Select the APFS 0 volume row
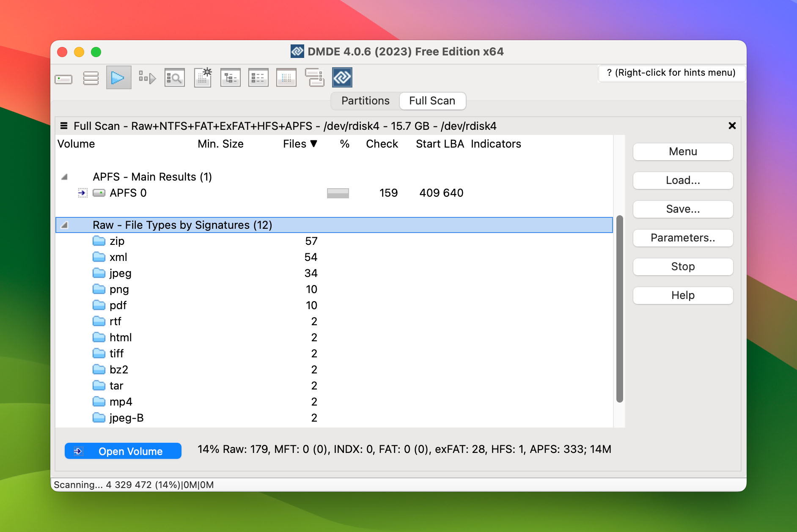 (334, 193)
